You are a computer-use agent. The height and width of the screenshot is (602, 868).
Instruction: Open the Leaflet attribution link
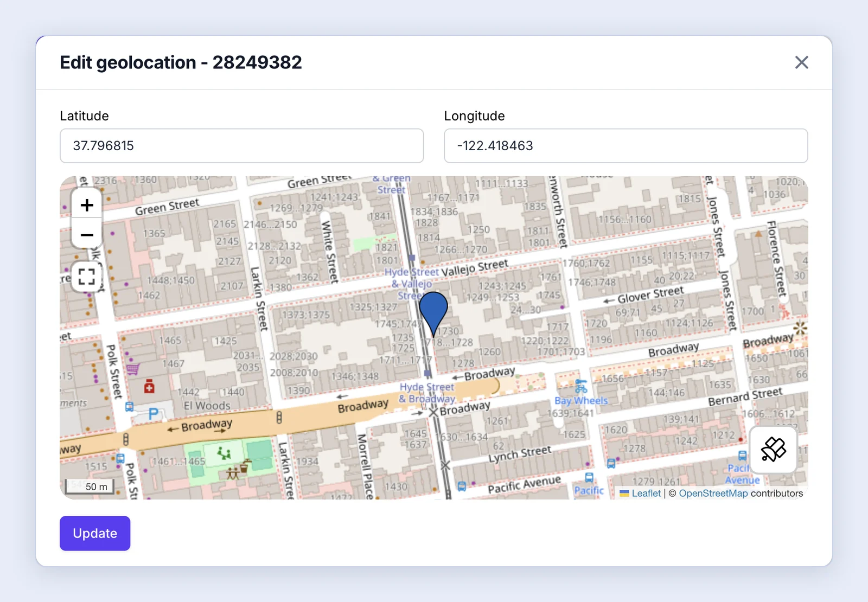tap(646, 494)
